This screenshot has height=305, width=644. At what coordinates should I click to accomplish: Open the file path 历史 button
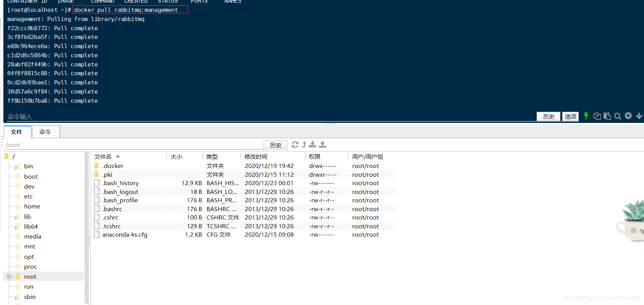pos(275,145)
